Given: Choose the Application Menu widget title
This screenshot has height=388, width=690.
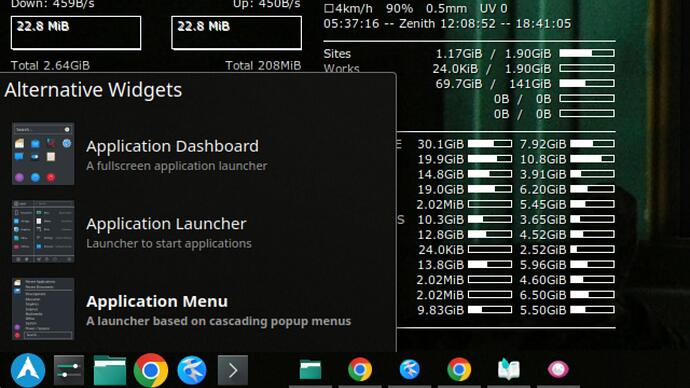Looking at the screenshot, I should pos(157,301).
